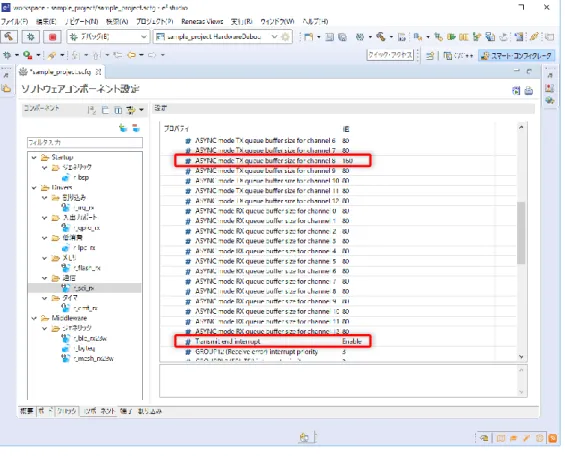
Task: Collapse the Drivers folder in component tree
Action: click(34, 188)
